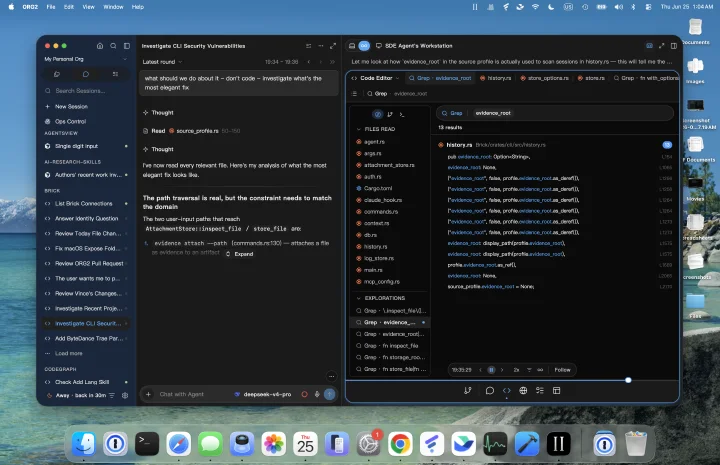Open the globe browser view icon
The height and width of the screenshot is (465, 720).
tap(523, 391)
